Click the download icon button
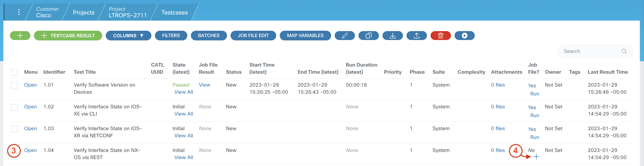Viewport: 644px width, 166px height. [392, 35]
